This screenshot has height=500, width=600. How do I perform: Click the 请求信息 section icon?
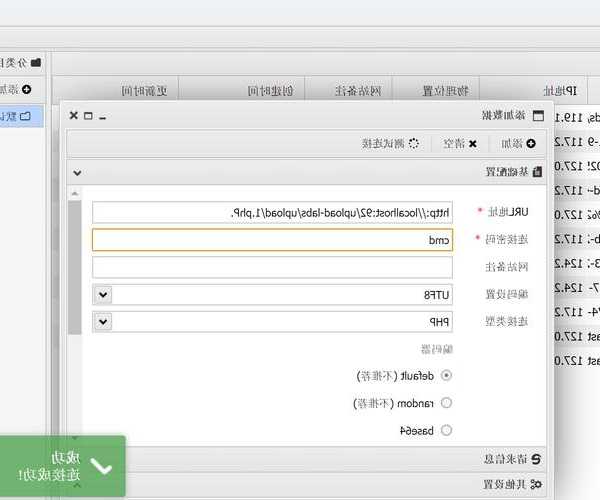click(536, 459)
